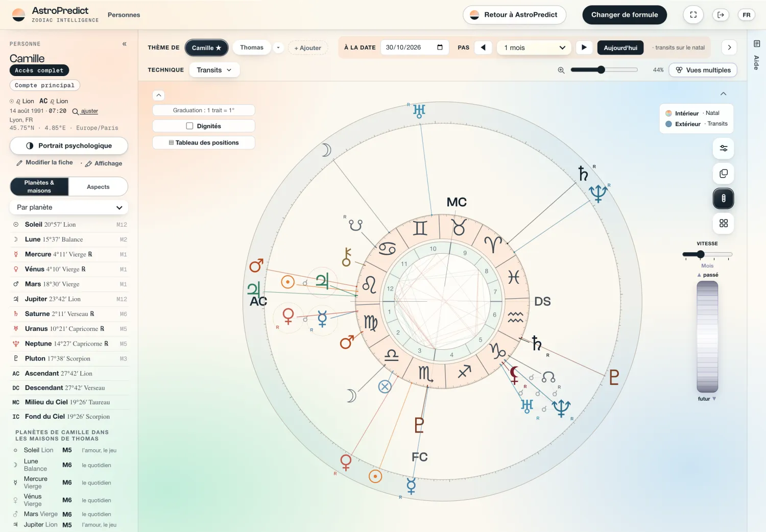Click Retour à AstroPredict button

click(x=514, y=15)
